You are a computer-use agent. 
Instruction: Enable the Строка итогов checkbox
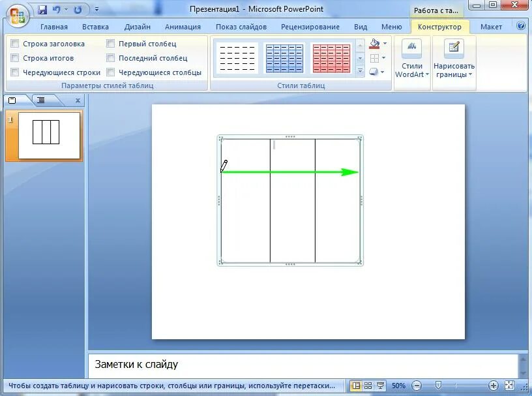(x=14, y=57)
